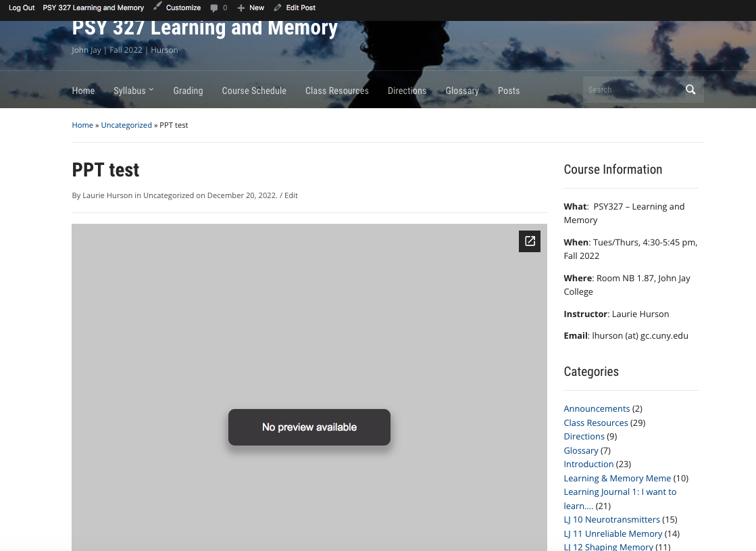
Task: Click the search magnifier icon
Action: [690, 90]
